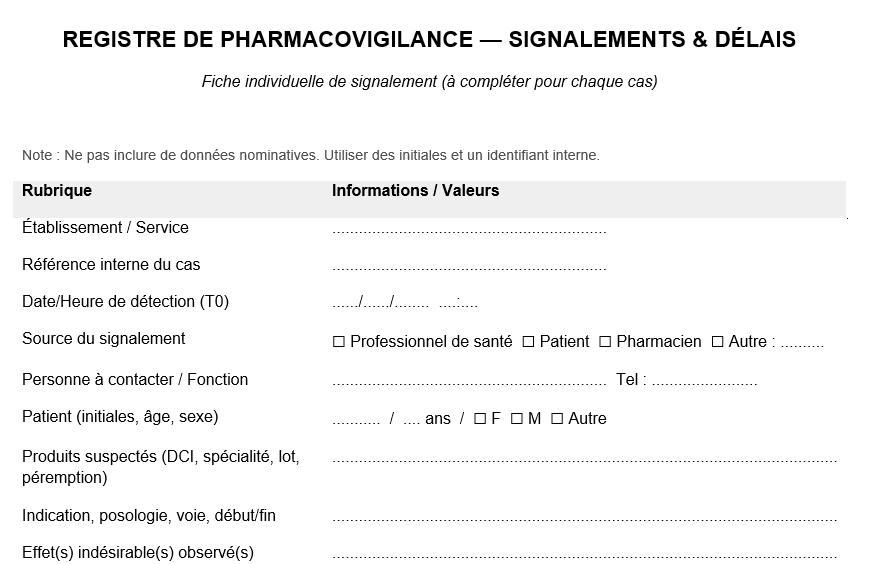Image resolution: width=875 pixels, height=564 pixels.
Task: Click the Effet(s) indésirable(s) observé(s) field line
Action: click(x=584, y=556)
